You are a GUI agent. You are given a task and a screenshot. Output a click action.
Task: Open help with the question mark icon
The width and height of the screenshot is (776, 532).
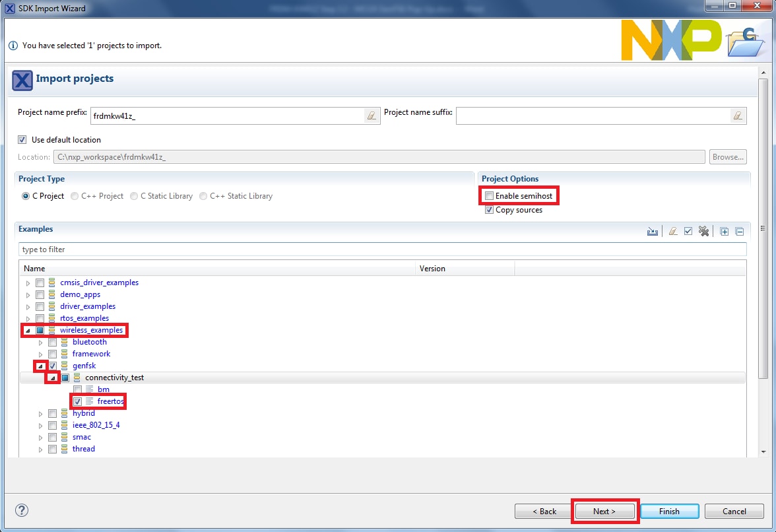click(22, 510)
